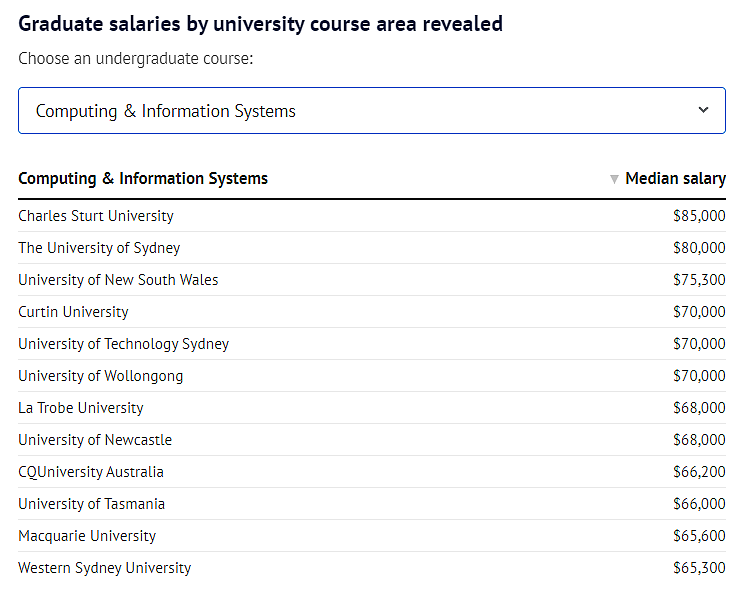Click the Graduate salaries headline
The width and height of the screenshot is (746, 595).
pos(260,24)
